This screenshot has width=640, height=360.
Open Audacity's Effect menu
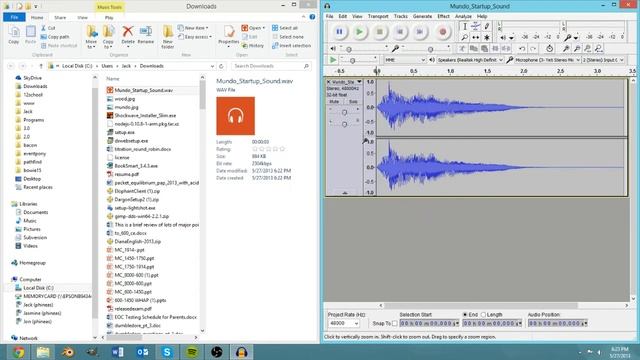click(x=443, y=16)
